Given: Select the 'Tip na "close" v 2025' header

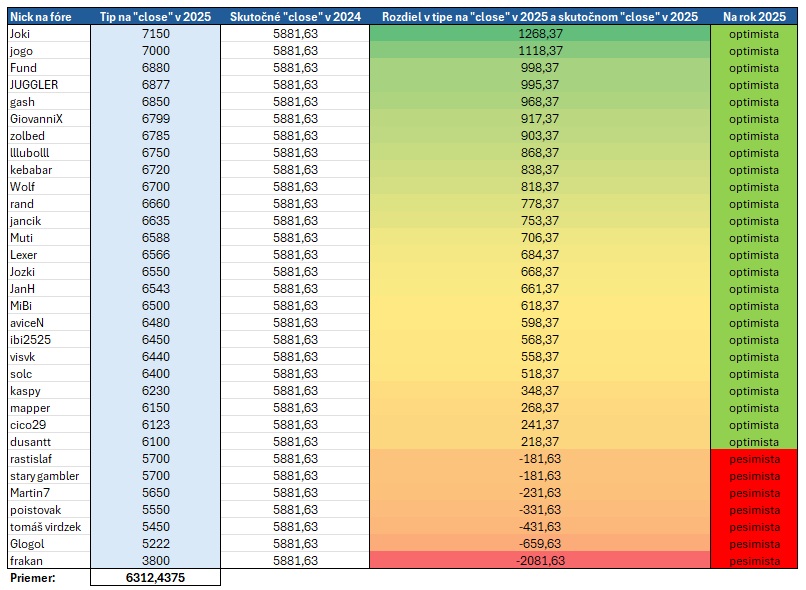Looking at the screenshot, I should tap(155, 17).
